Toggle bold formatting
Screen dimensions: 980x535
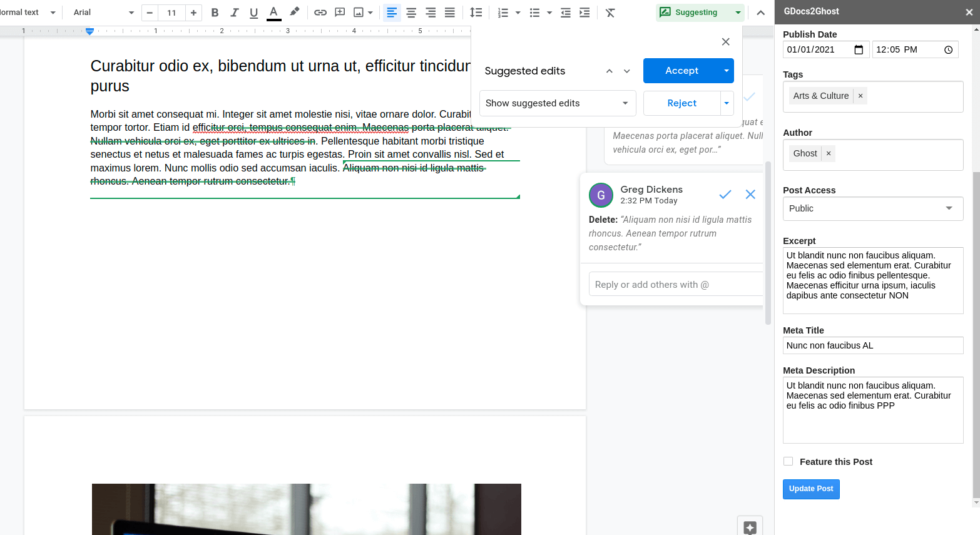tap(215, 13)
